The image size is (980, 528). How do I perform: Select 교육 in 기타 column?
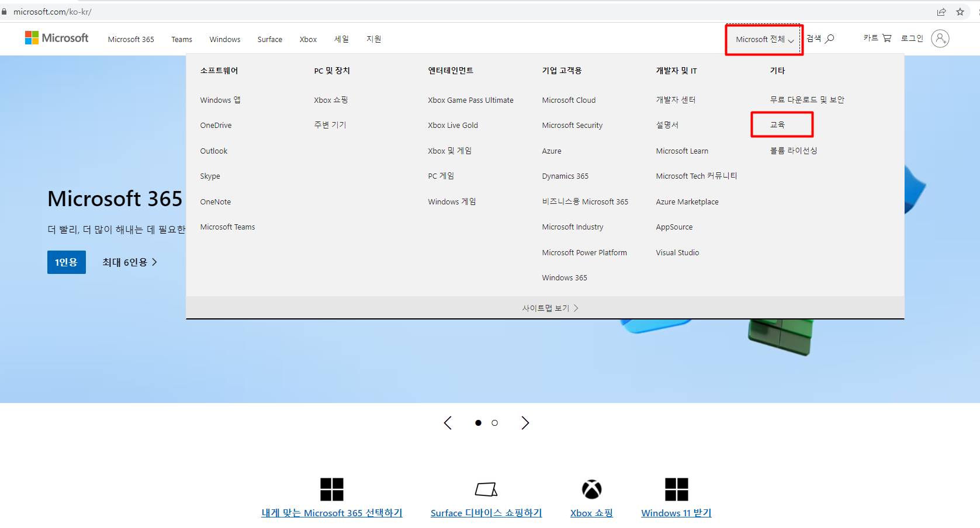(777, 124)
